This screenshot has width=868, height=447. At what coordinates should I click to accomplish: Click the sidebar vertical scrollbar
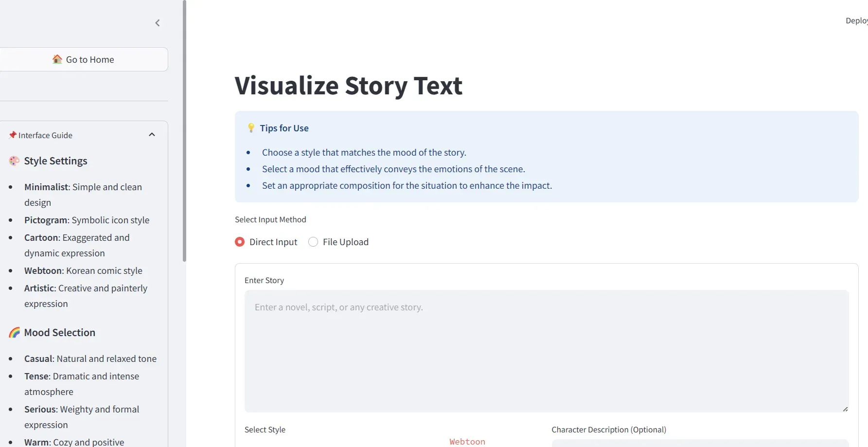(x=184, y=131)
